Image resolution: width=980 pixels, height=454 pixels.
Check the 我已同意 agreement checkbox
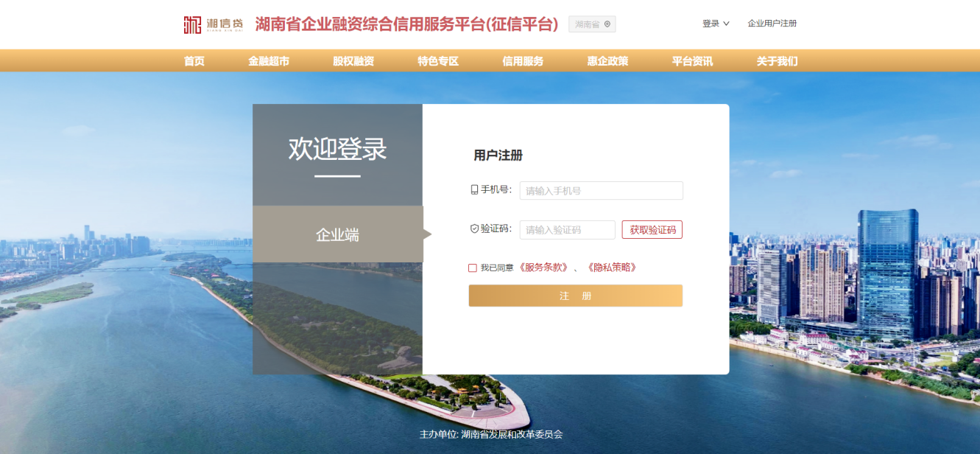(473, 268)
